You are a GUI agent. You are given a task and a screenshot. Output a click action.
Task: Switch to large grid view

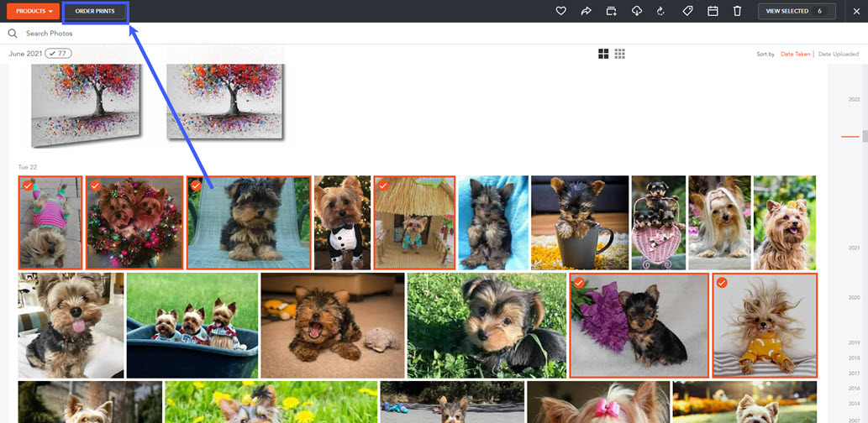pos(603,54)
